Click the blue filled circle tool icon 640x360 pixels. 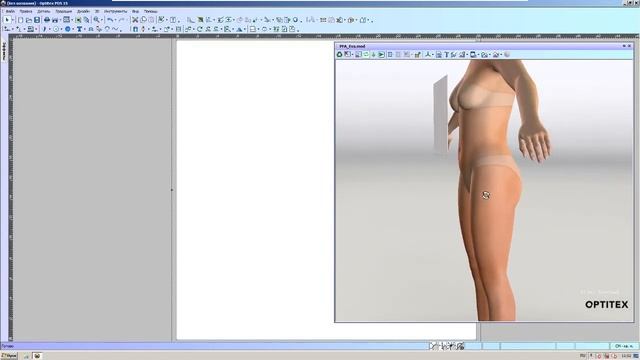pos(68,29)
